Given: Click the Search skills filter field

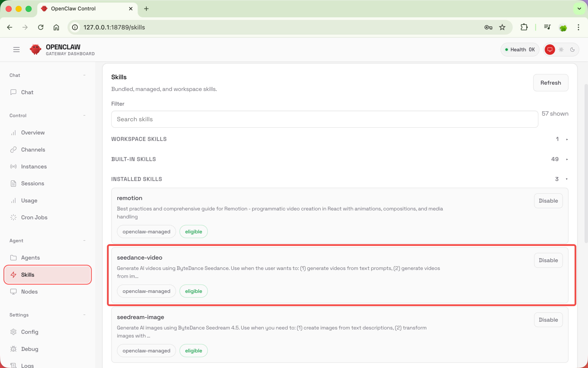Looking at the screenshot, I should point(324,119).
